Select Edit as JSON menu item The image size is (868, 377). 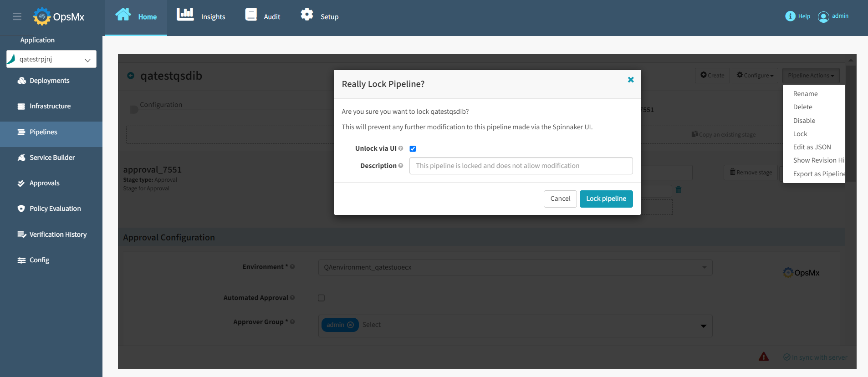pyautogui.click(x=812, y=147)
